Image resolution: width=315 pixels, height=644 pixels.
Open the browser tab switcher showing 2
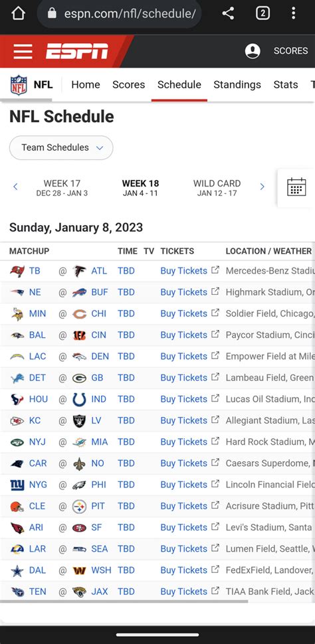[x=262, y=13]
